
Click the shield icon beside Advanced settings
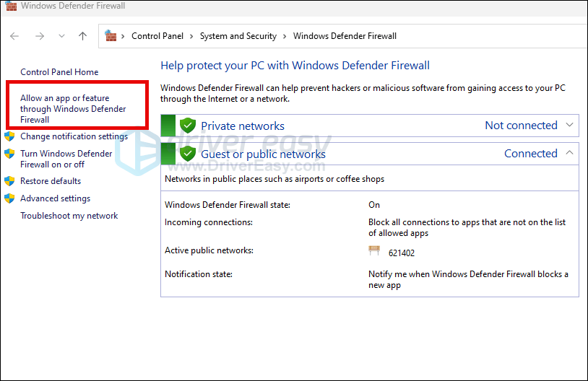pyautogui.click(x=9, y=198)
